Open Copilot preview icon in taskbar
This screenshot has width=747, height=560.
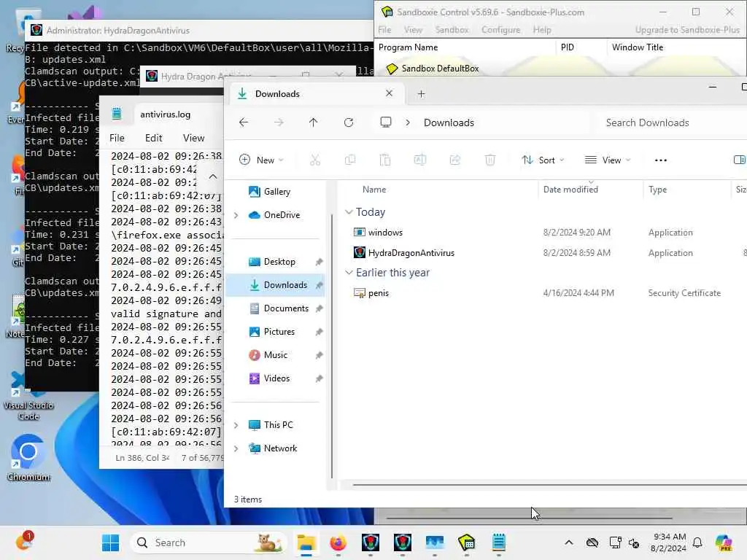(x=724, y=542)
